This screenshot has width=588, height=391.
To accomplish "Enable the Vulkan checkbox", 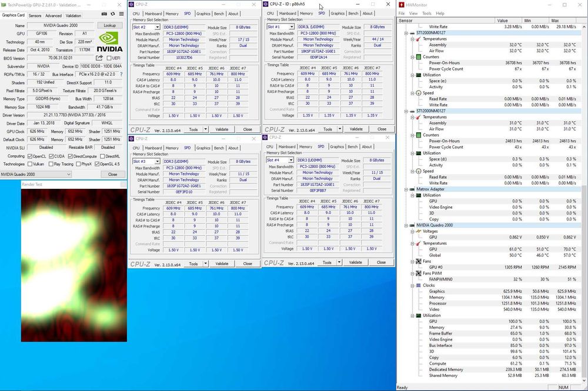I will pos(30,164).
